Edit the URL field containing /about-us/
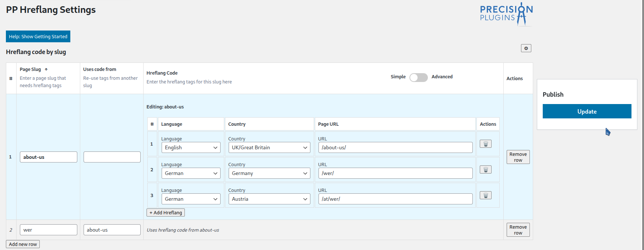644x250 pixels. [x=395, y=147]
